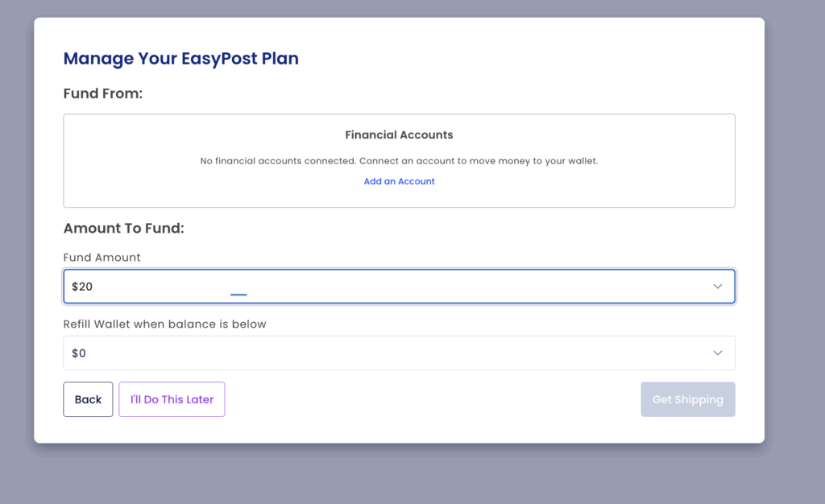Open the Fund Amount combo box
This screenshot has height=504, width=825.
click(399, 287)
